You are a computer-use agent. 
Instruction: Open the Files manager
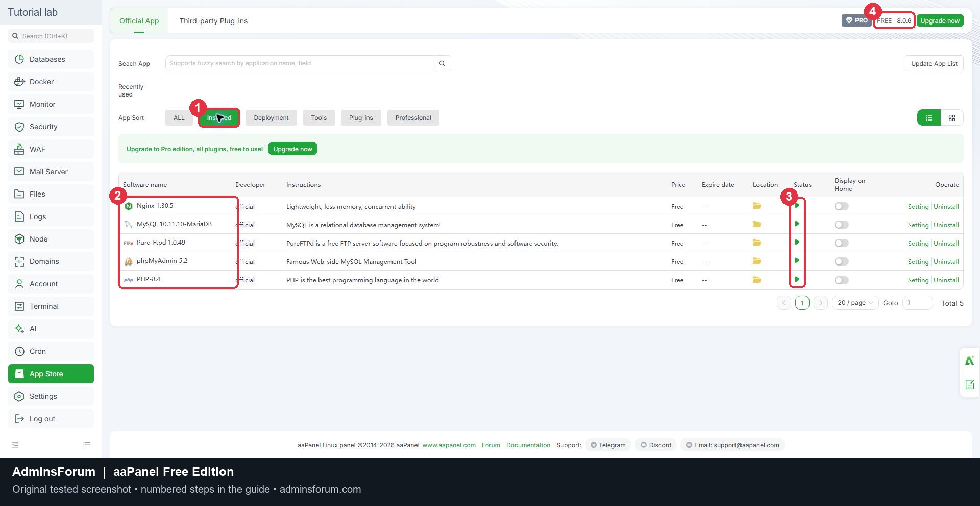coord(51,194)
